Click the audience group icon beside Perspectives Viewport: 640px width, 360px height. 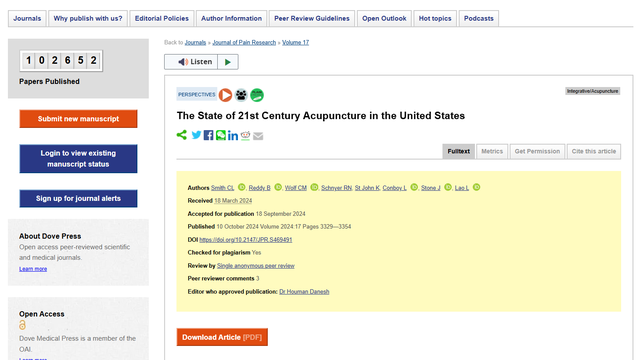point(241,95)
